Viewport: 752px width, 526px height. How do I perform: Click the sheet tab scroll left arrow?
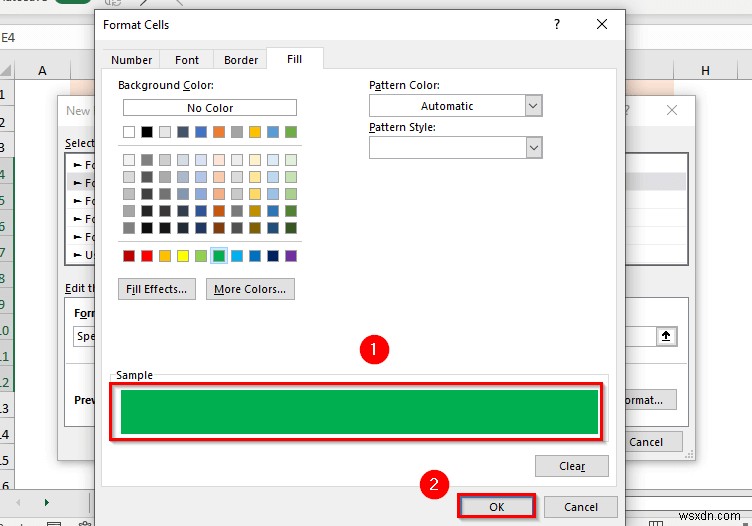18,502
